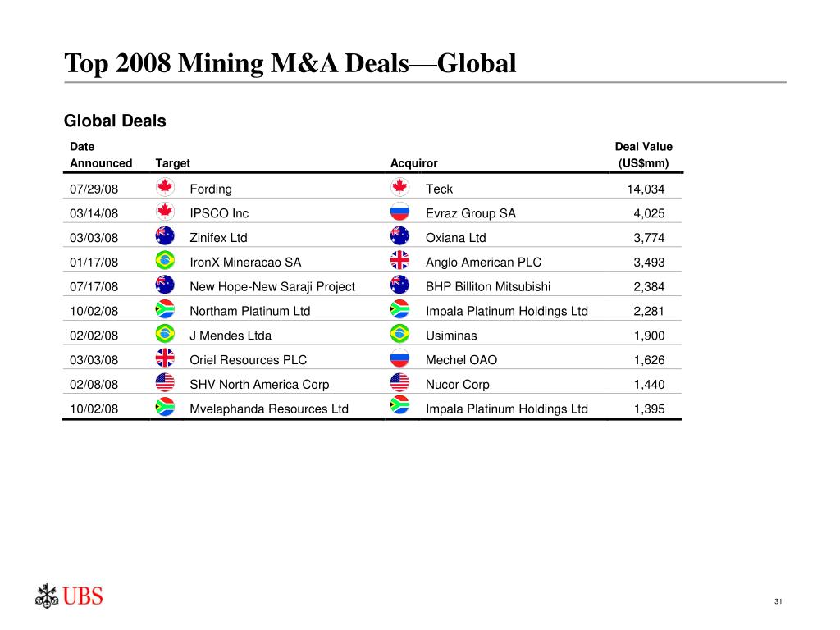Select the Global Deals subheading

(x=115, y=121)
